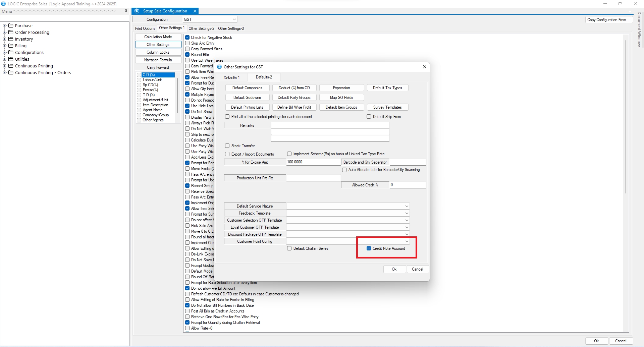Click the pin icon on Menu panel
The height and width of the screenshot is (347, 644).
pos(126,11)
